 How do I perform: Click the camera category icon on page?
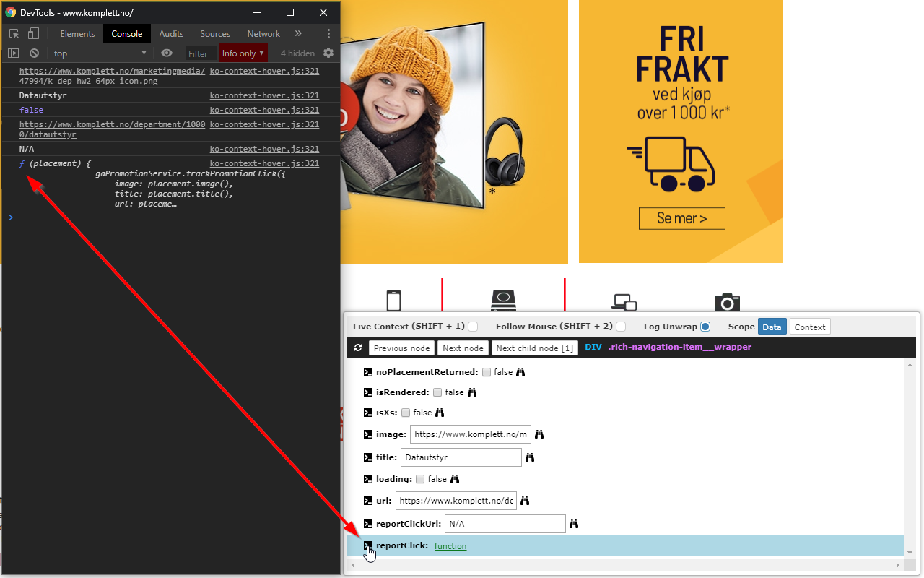pyautogui.click(x=727, y=302)
